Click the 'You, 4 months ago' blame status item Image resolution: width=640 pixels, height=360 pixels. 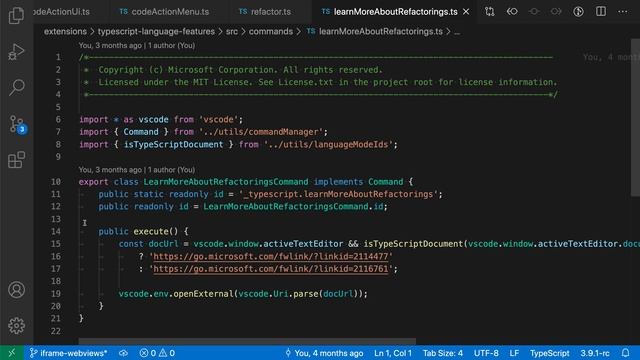coord(324,353)
